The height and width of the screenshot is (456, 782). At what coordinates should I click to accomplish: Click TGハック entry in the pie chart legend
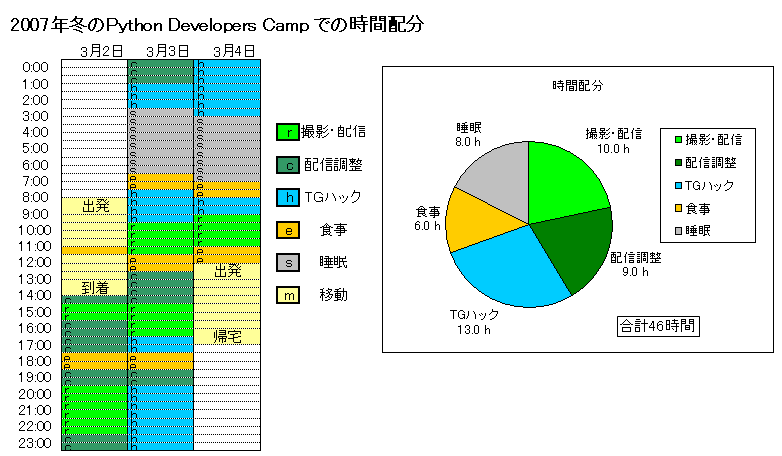pos(704,186)
